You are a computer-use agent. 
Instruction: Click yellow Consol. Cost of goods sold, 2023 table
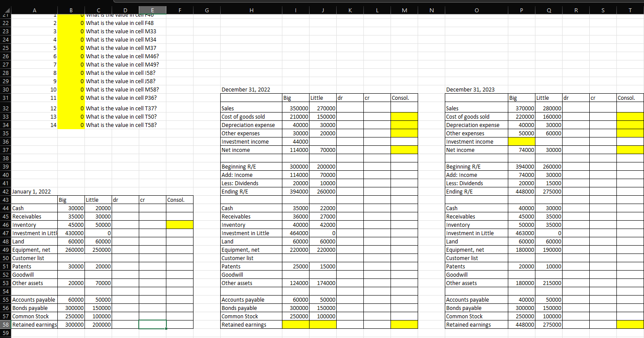click(630, 116)
